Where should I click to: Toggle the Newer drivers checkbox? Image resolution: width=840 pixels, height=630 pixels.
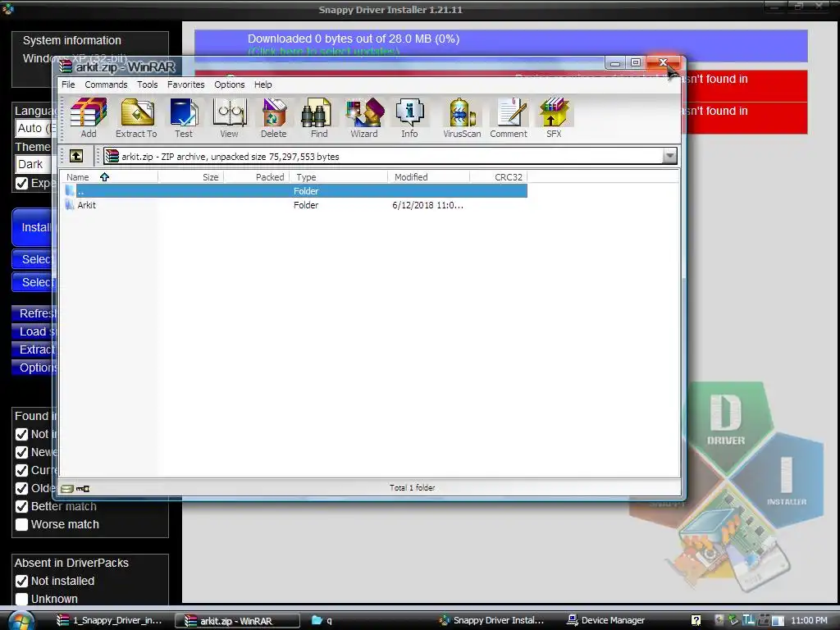point(21,452)
